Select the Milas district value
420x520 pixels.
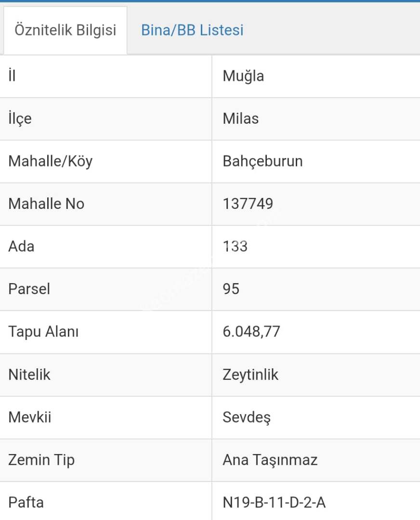pyautogui.click(x=240, y=118)
